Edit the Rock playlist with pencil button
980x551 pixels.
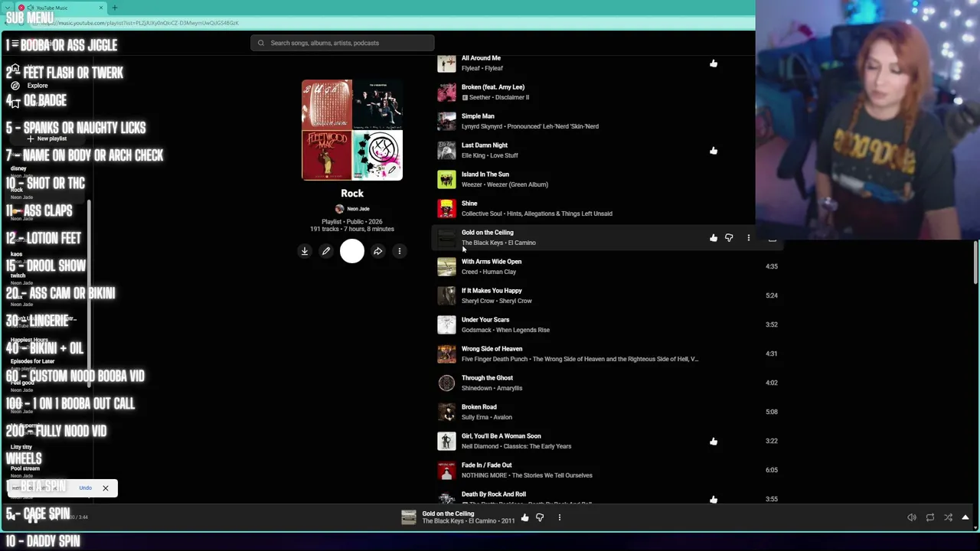[x=326, y=251]
